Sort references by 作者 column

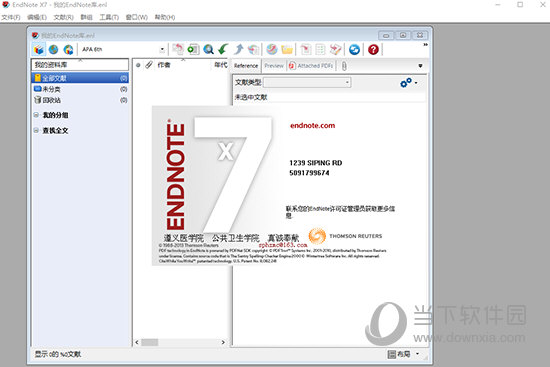164,65
